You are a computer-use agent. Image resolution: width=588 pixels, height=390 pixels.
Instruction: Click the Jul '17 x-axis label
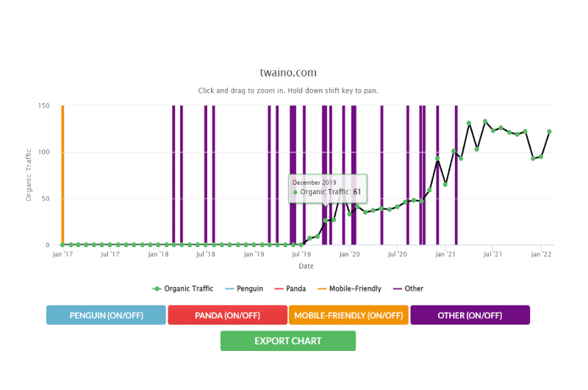click(x=110, y=255)
